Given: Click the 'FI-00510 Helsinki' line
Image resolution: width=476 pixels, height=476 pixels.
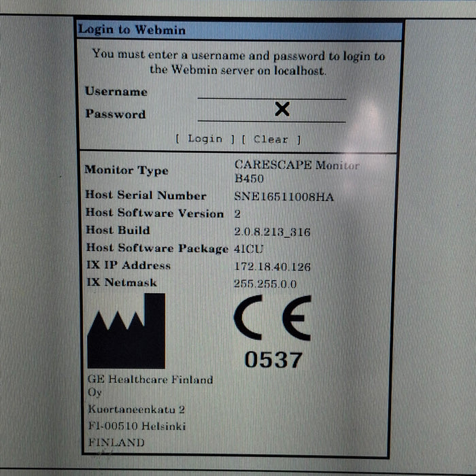Looking at the screenshot, I should (x=137, y=426).
